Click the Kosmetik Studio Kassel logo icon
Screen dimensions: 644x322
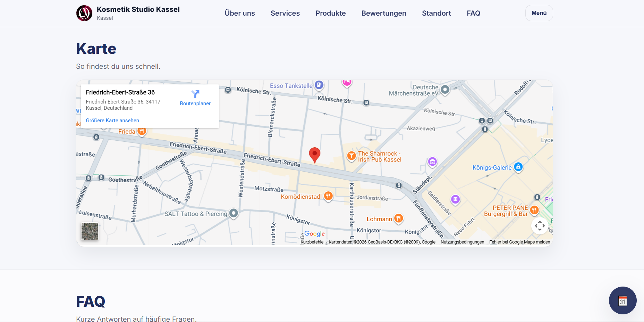[x=84, y=13]
